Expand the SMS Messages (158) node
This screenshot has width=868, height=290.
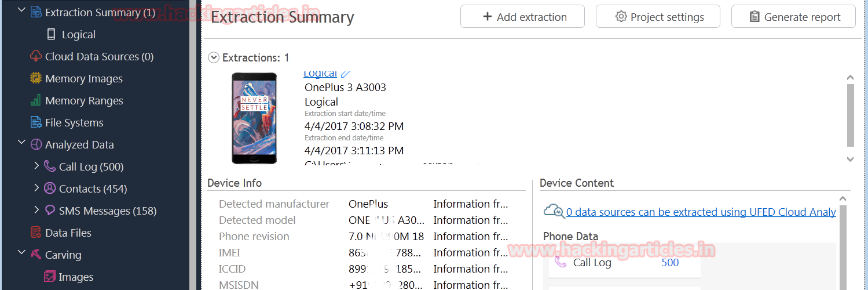[36, 210]
